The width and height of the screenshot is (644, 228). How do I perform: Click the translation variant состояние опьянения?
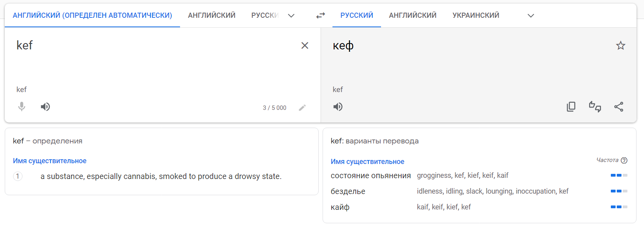coord(370,175)
